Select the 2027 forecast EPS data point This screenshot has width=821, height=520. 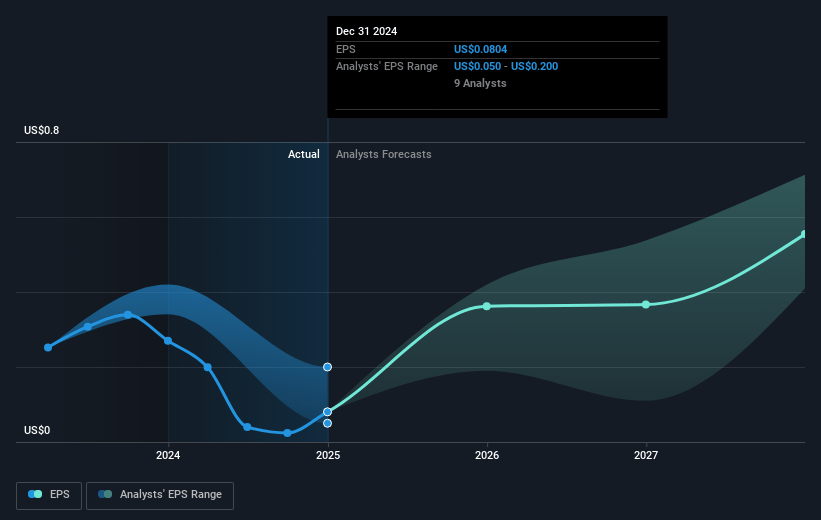646,304
